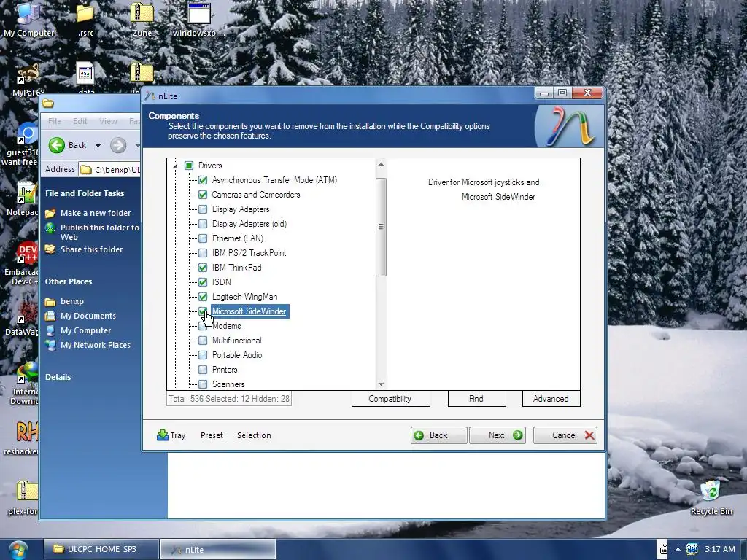Check Portable Audio checkbox
This screenshot has height=560, width=747.
[203, 355]
